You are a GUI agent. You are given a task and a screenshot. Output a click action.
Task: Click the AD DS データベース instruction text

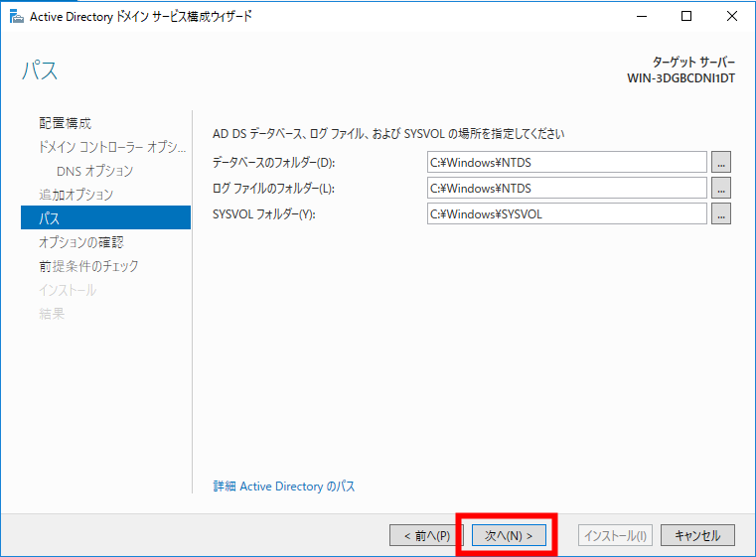[388, 133]
